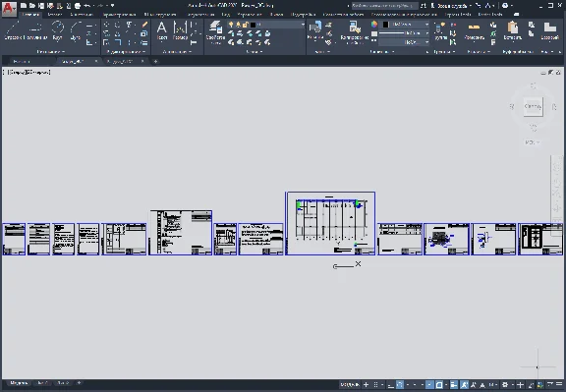Expand the Layers (Слои) panel

click(x=255, y=52)
